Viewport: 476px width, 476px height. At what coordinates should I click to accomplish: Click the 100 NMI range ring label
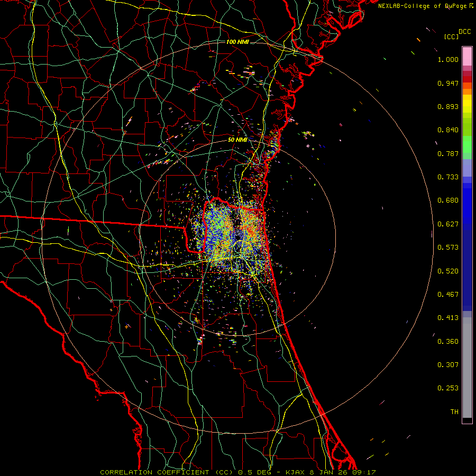237,42
